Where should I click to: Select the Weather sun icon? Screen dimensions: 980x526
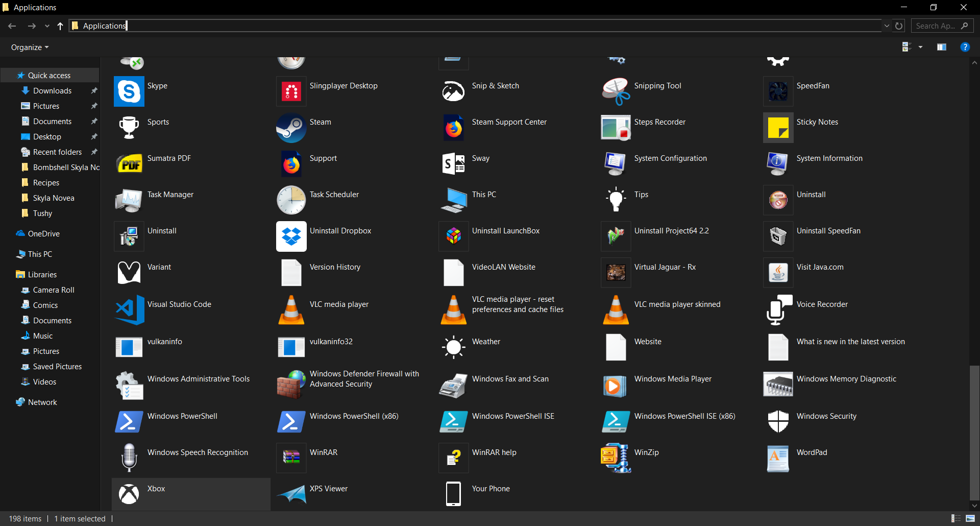coord(454,347)
